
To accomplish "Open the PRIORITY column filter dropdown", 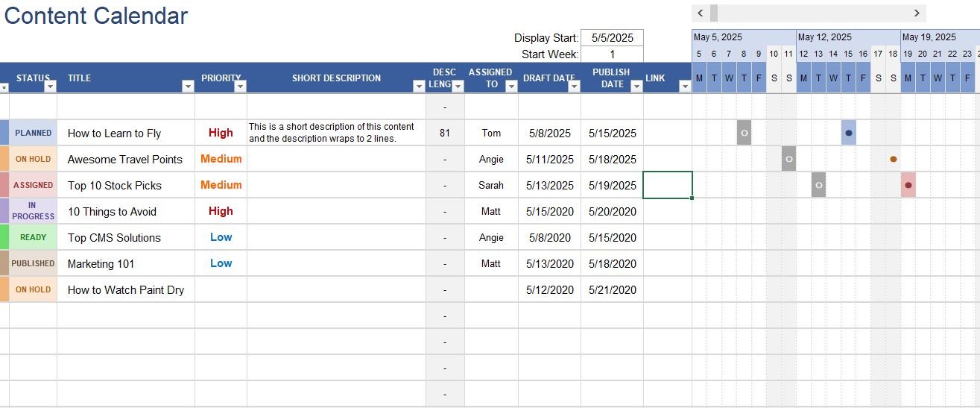I will pos(240,87).
